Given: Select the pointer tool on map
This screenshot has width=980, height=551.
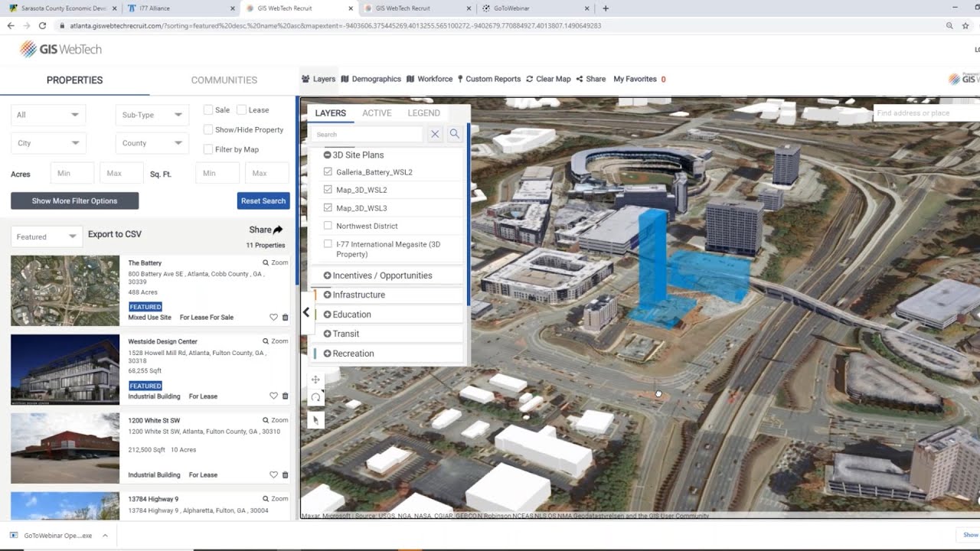Looking at the screenshot, I should [x=315, y=420].
